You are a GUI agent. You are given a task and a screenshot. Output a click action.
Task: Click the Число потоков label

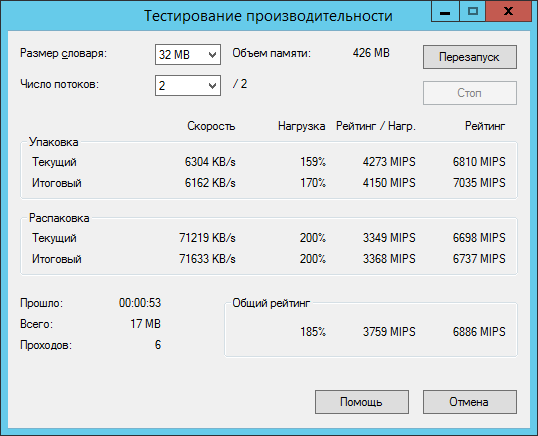tap(59, 84)
